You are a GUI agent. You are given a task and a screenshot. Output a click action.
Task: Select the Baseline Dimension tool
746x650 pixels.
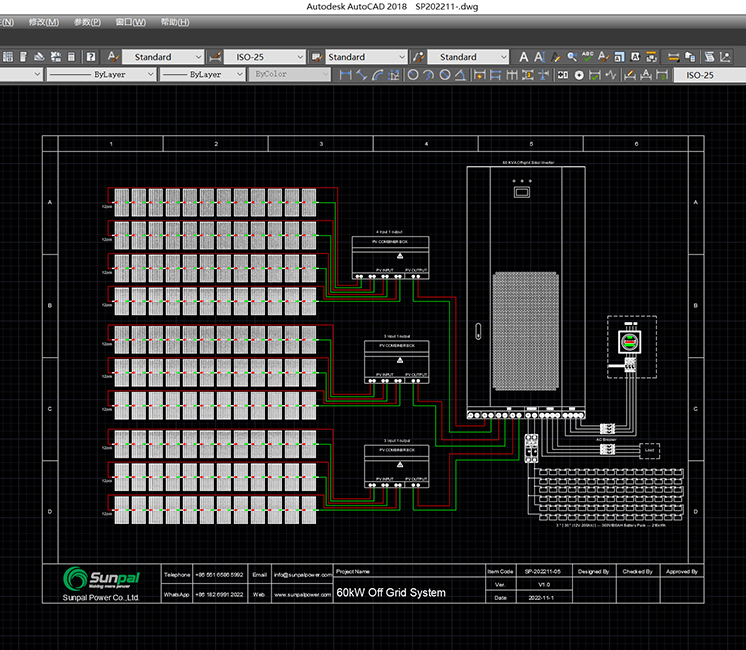496,75
